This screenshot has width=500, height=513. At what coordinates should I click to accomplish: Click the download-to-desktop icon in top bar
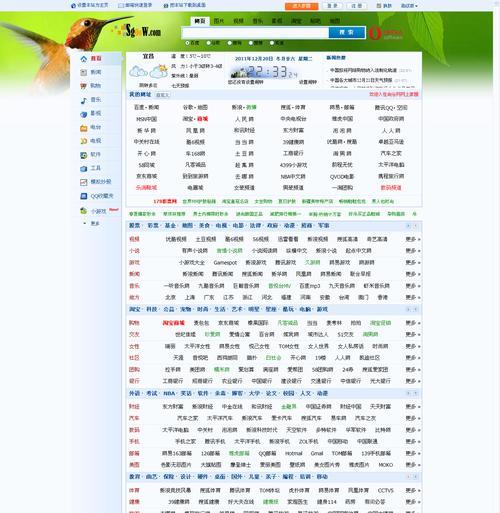click(166, 5)
